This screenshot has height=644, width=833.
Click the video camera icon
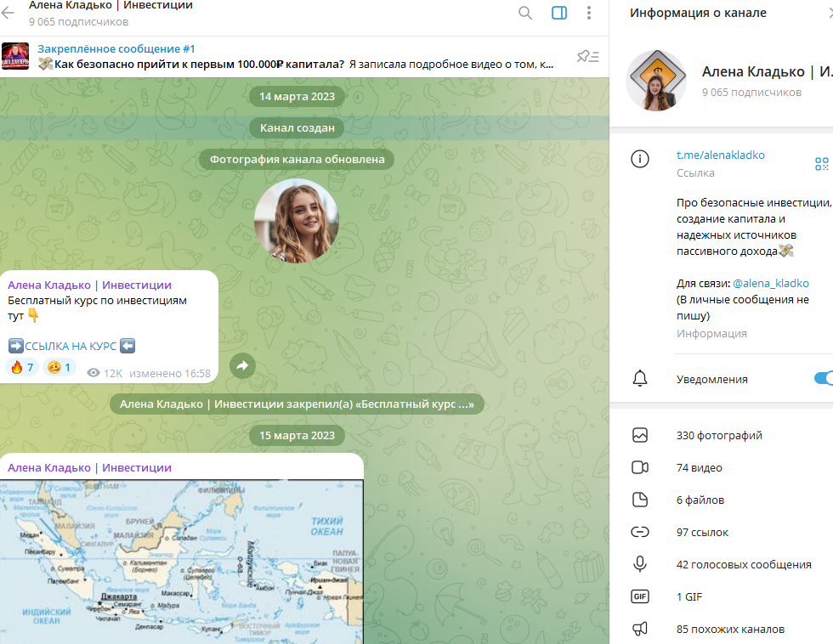pos(640,467)
